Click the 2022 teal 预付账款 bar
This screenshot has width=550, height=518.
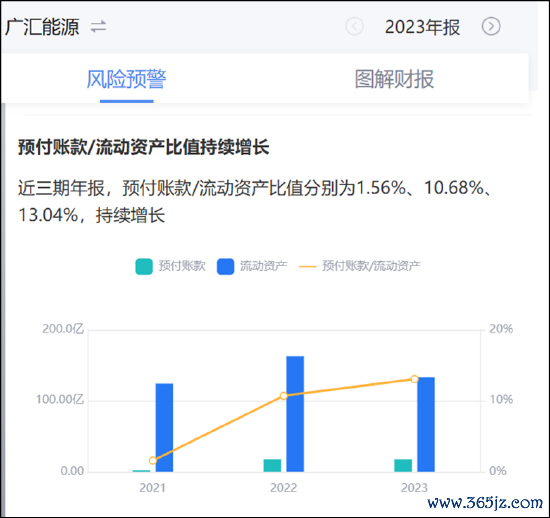click(x=272, y=465)
